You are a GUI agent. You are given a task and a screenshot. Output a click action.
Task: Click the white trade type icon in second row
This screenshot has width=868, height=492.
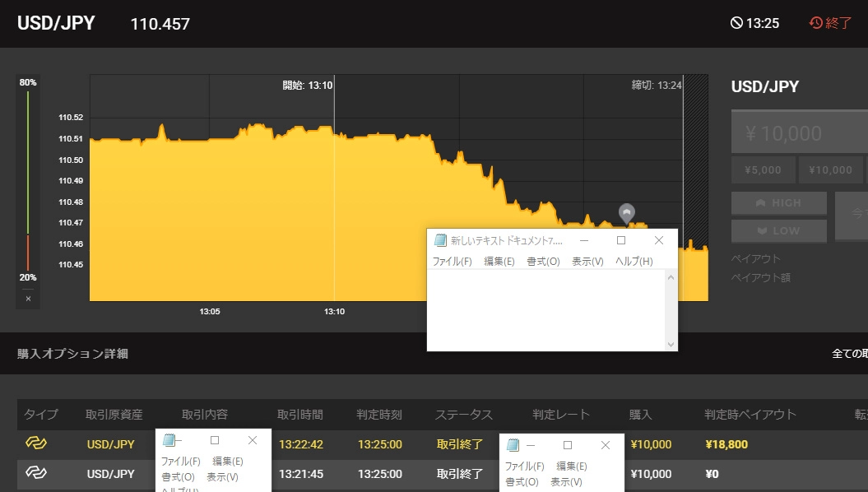(x=35, y=474)
